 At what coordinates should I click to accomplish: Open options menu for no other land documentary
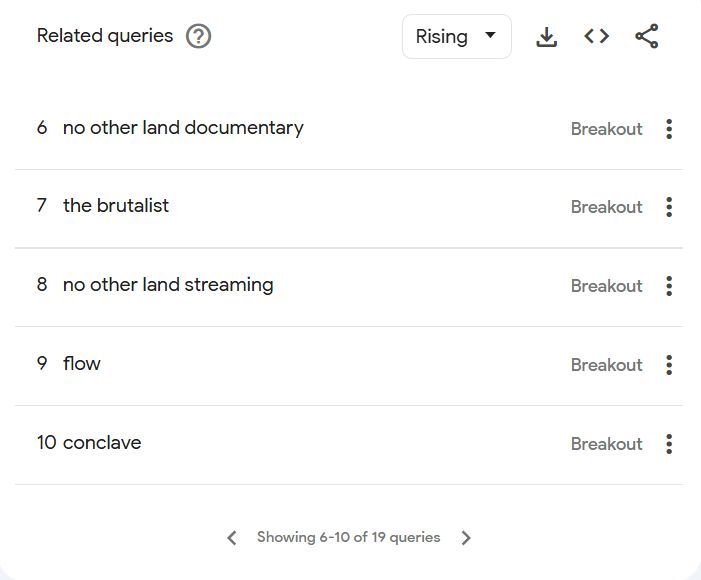669,129
